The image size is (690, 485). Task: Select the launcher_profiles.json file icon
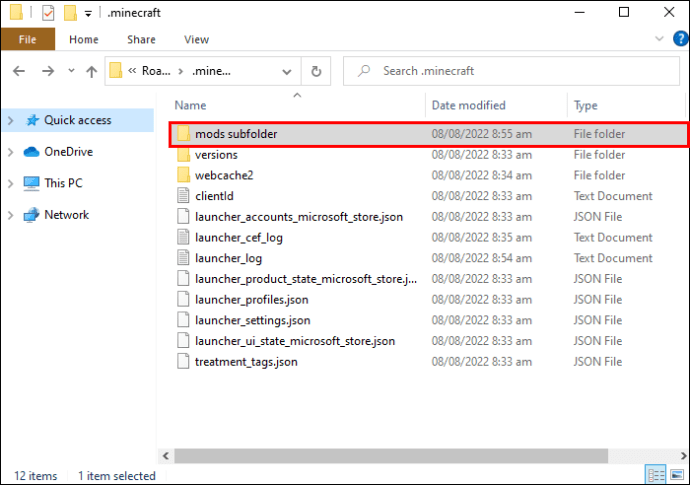pyautogui.click(x=183, y=299)
